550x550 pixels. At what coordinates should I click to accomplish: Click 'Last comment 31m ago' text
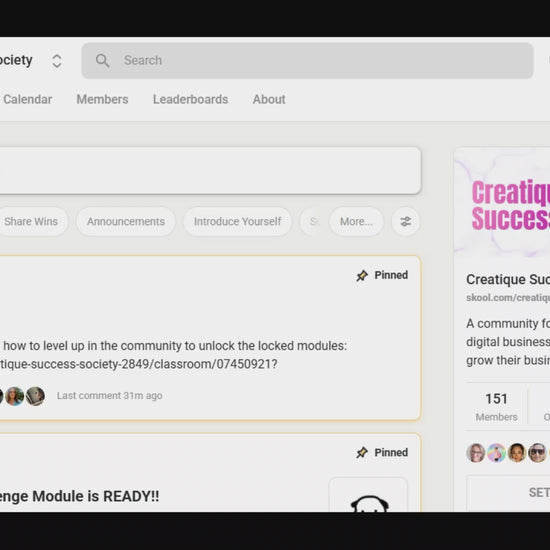click(109, 396)
